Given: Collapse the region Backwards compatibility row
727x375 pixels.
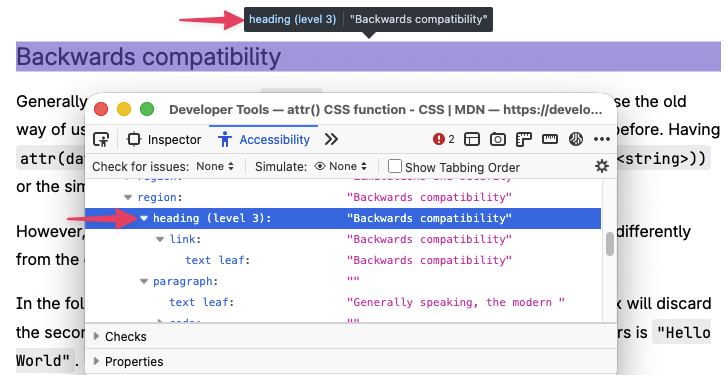Looking at the screenshot, I should point(128,197).
